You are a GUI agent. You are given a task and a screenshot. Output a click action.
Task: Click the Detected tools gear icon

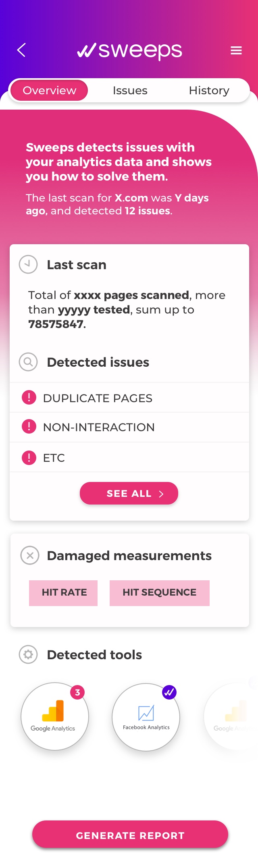[x=28, y=654]
